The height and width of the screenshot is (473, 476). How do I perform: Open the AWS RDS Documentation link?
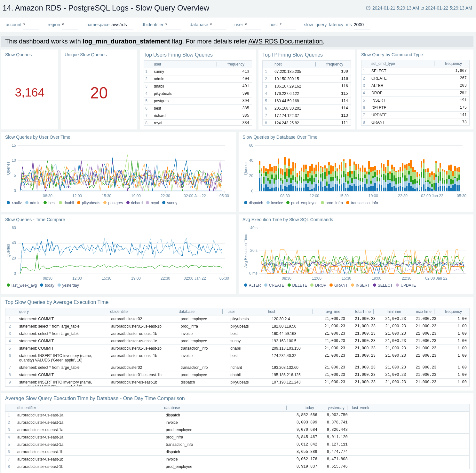(286, 41)
